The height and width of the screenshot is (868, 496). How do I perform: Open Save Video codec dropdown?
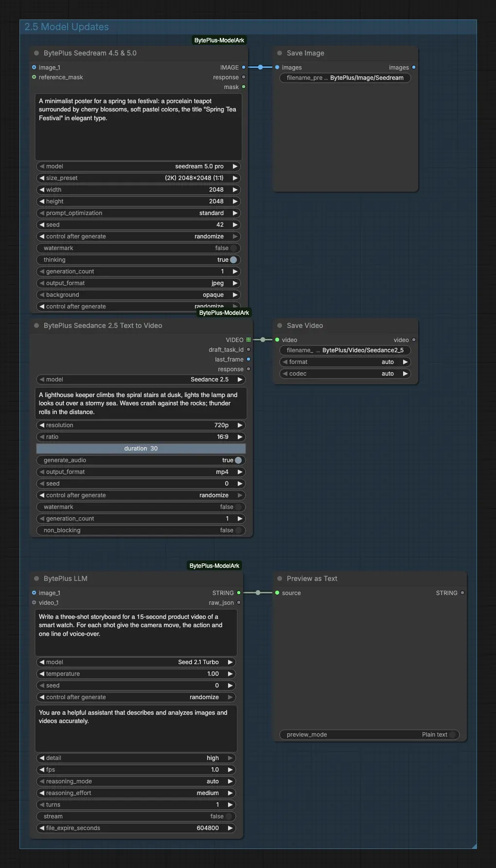(345, 374)
